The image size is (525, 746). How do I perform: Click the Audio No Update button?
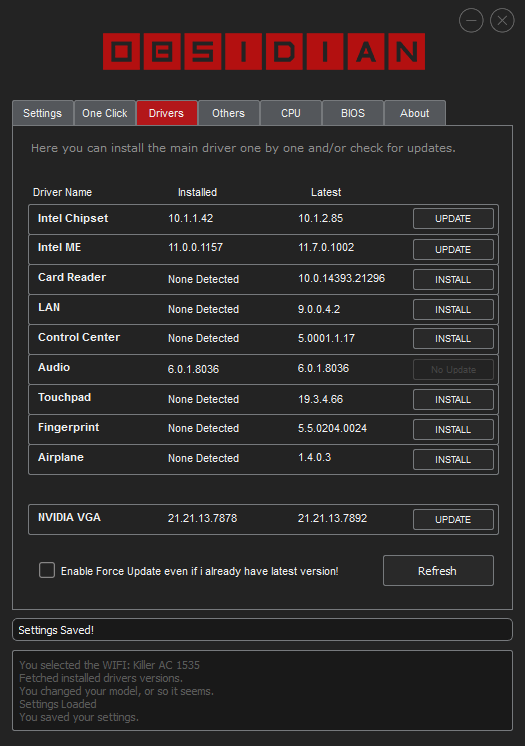(x=453, y=370)
